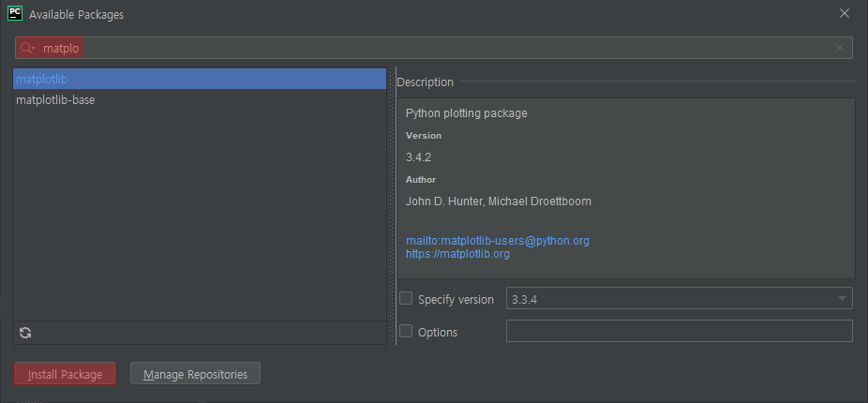
Task: Clear the search field with the X icon
Action: point(840,48)
